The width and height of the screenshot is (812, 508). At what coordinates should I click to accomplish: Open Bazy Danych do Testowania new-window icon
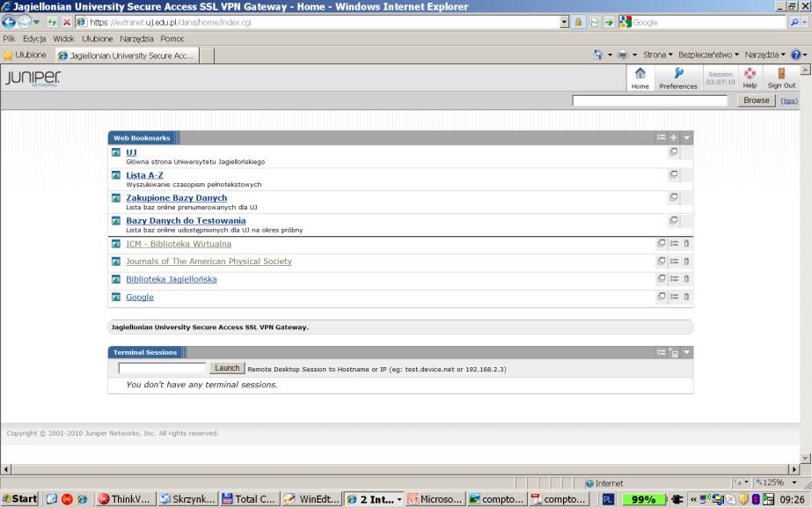[673, 220]
